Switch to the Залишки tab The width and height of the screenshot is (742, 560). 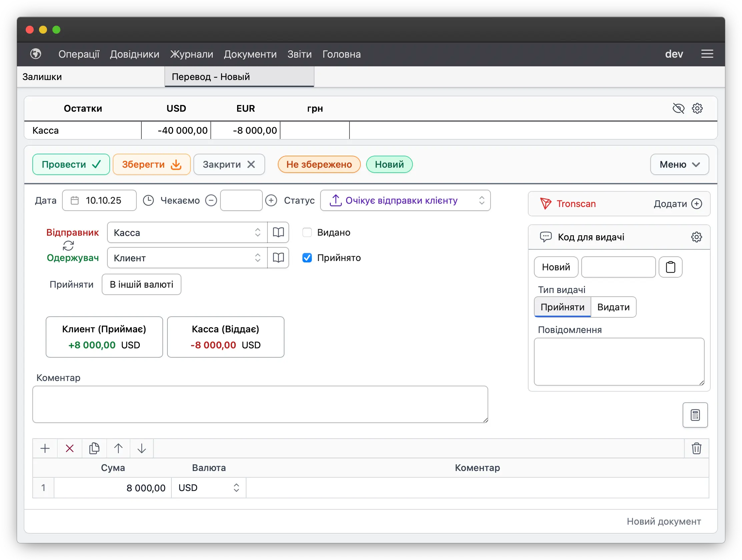tap(42, 77)
